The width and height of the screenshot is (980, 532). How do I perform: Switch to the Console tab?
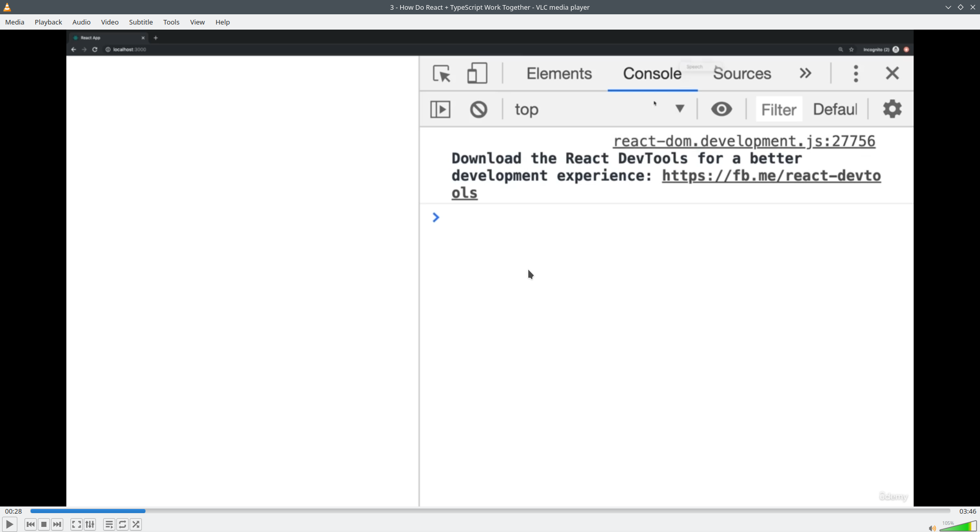coord(652,74)
